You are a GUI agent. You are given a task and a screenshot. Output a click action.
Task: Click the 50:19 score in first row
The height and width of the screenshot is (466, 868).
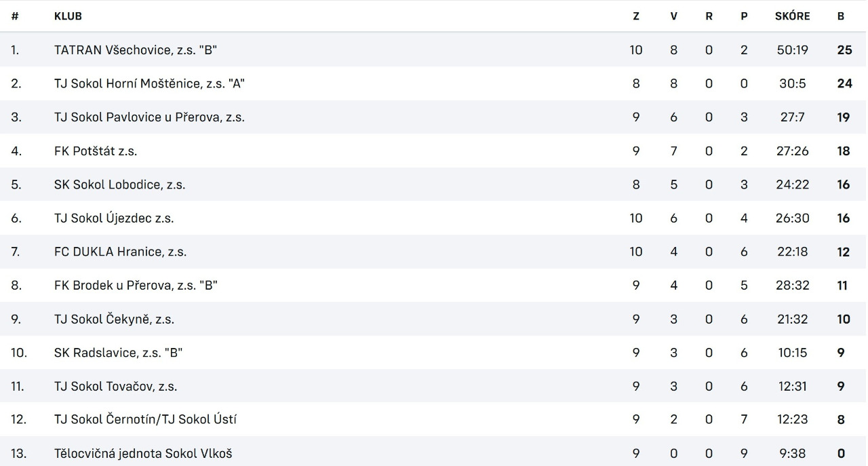tap(792, 50)
